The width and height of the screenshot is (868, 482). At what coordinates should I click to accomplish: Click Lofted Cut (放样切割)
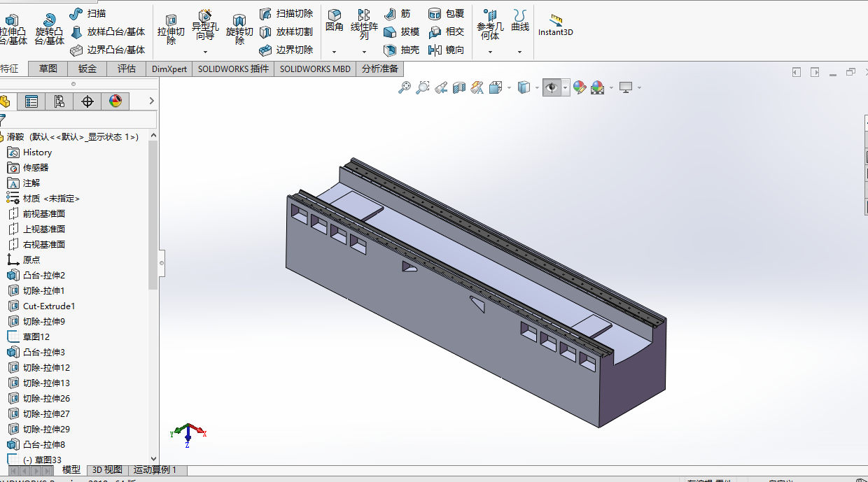286,31
